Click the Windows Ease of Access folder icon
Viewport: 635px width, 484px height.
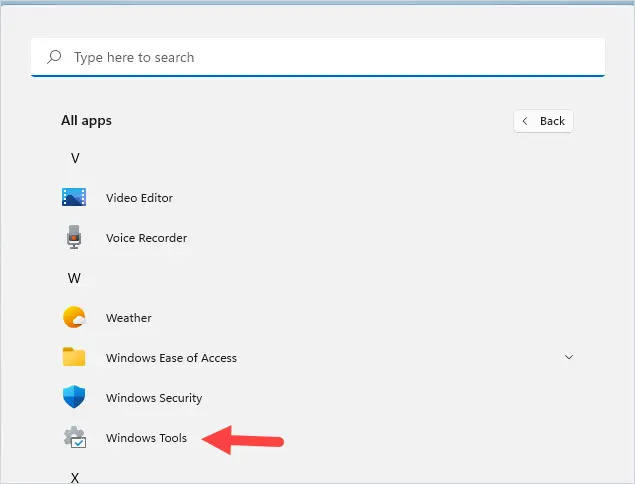tap(74, 357)
